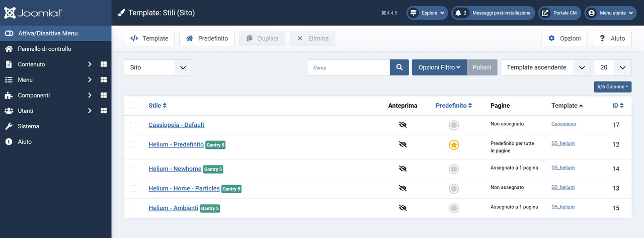Sort table by Predefinito column
Image resolution: width=644 pixels, height=238 pixels.
point(454,106)
